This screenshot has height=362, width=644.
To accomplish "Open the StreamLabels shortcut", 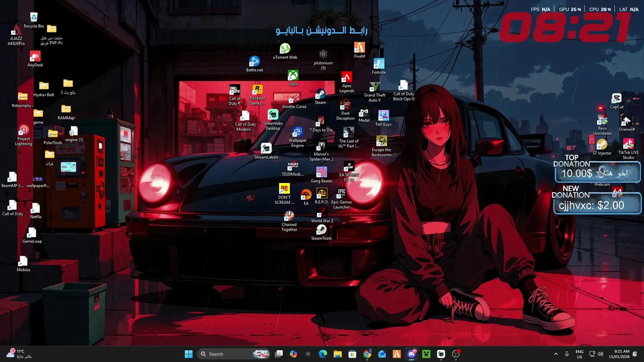I will pos(266,151).
